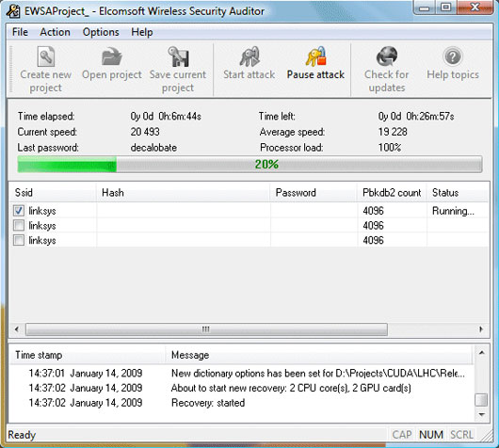Click the Time stamp column header
The image size is (499, 448).
coord(88,355)
